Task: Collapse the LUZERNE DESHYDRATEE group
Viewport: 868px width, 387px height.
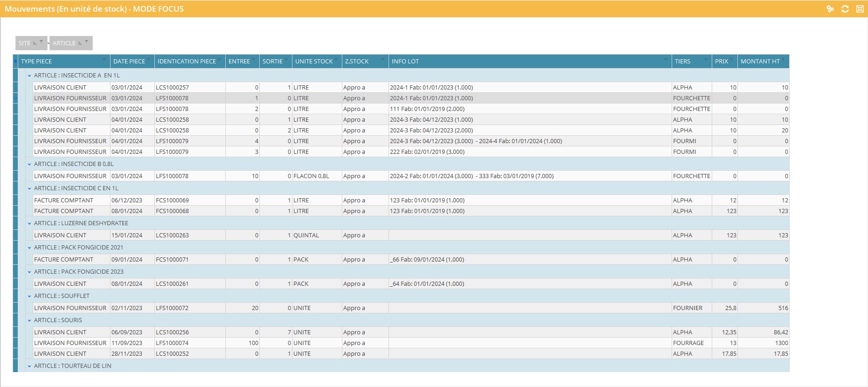Action: pos(29,223)
